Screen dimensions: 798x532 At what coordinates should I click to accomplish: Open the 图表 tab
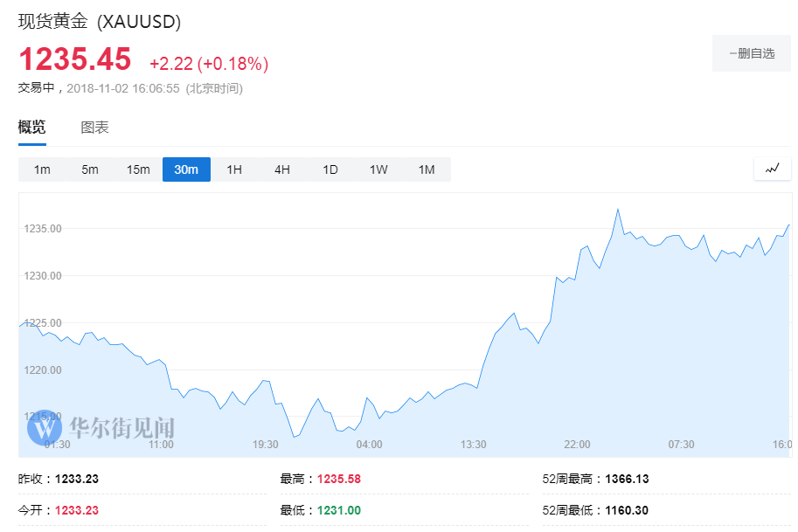94,128
